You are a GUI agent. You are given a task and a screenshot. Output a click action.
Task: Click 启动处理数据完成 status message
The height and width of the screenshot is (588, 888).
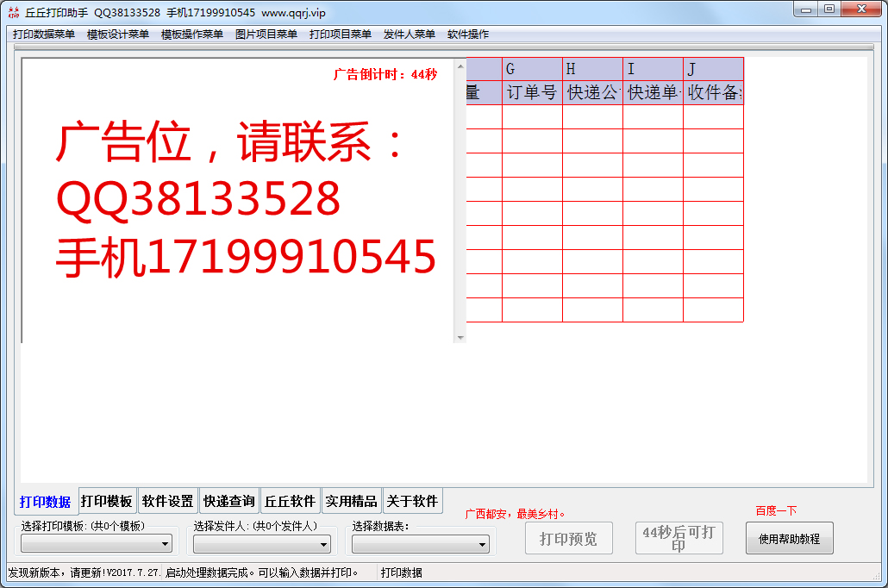click(261, 572)
